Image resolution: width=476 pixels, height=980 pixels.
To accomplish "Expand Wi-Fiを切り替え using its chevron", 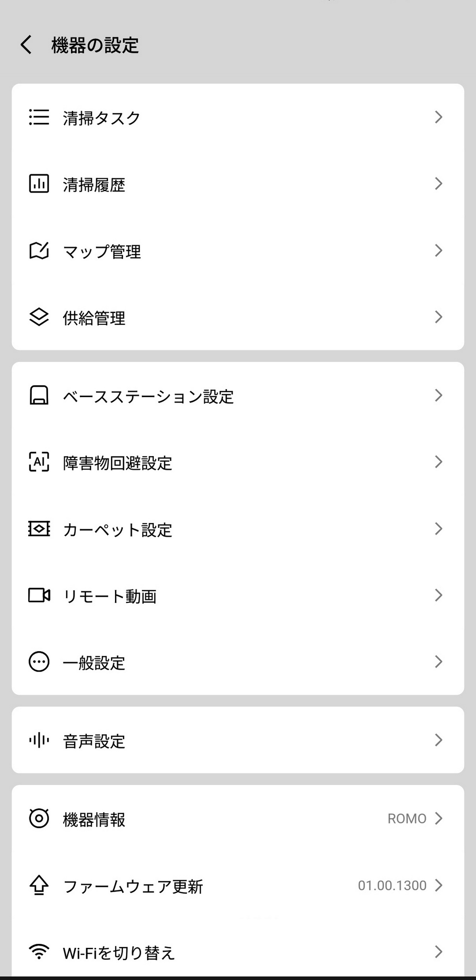I will (438, 952).
